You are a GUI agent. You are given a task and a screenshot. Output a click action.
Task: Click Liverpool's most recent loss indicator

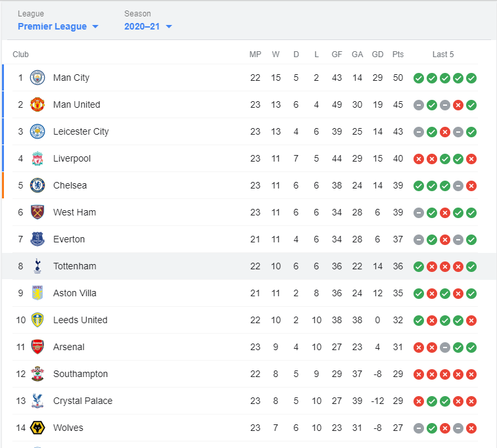471,158
